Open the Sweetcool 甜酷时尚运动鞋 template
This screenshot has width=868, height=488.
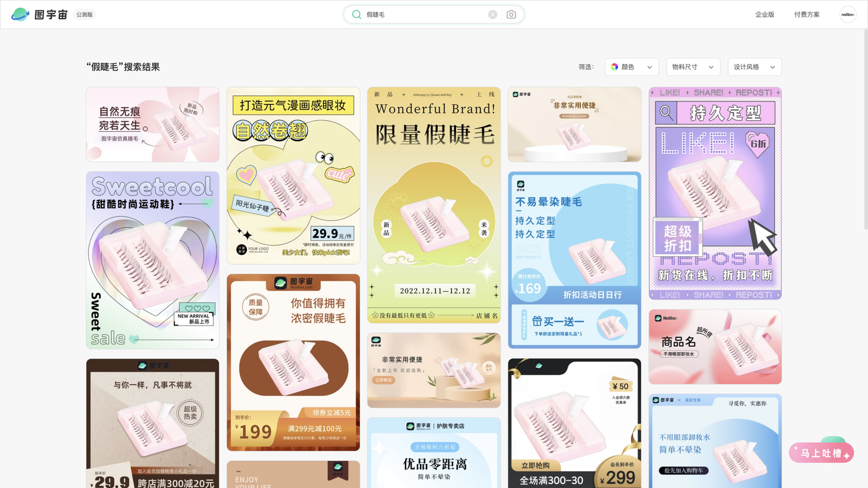click(153, 260)
